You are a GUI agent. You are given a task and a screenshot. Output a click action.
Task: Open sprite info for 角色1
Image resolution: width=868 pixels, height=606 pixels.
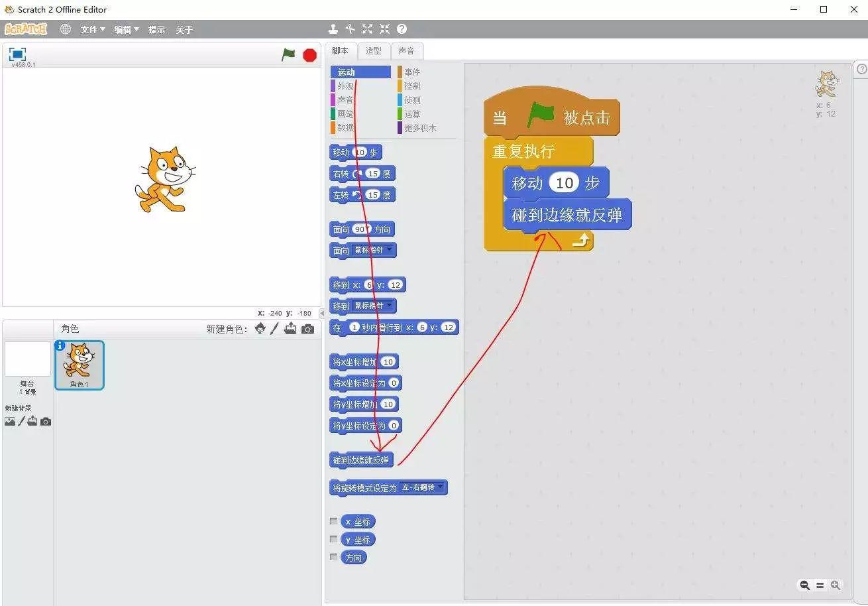point(60,345)
